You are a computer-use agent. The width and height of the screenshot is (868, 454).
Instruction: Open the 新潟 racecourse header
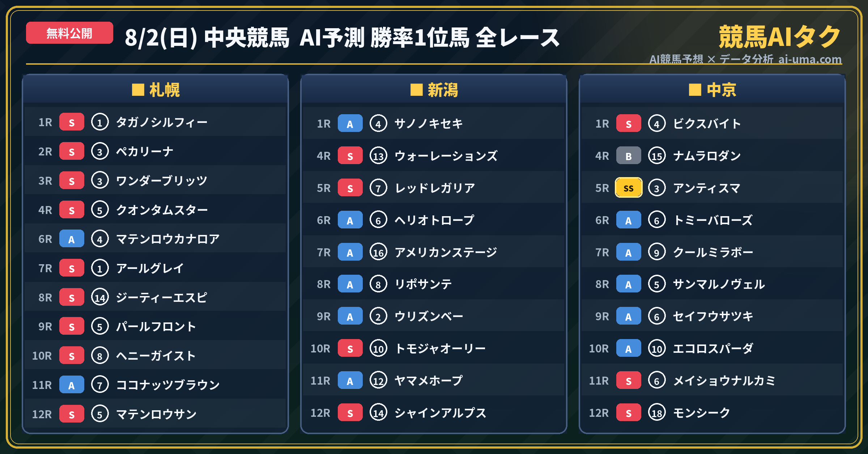coord(434,90)
